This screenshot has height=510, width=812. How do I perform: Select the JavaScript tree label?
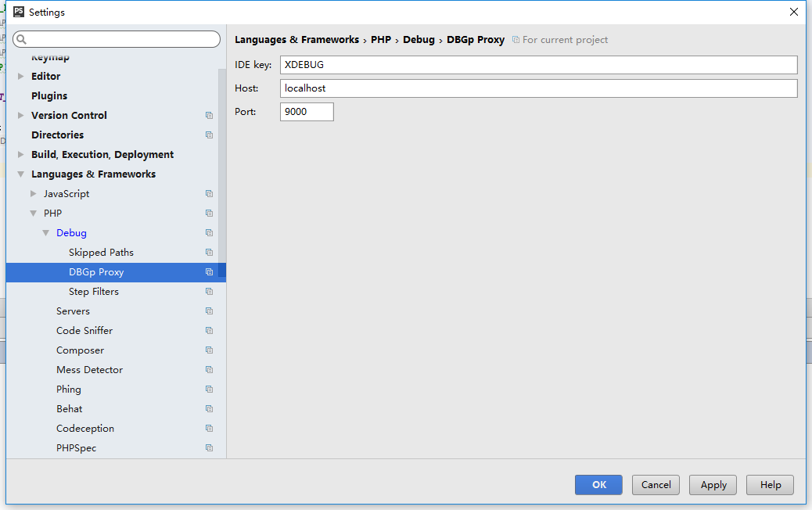66,194
